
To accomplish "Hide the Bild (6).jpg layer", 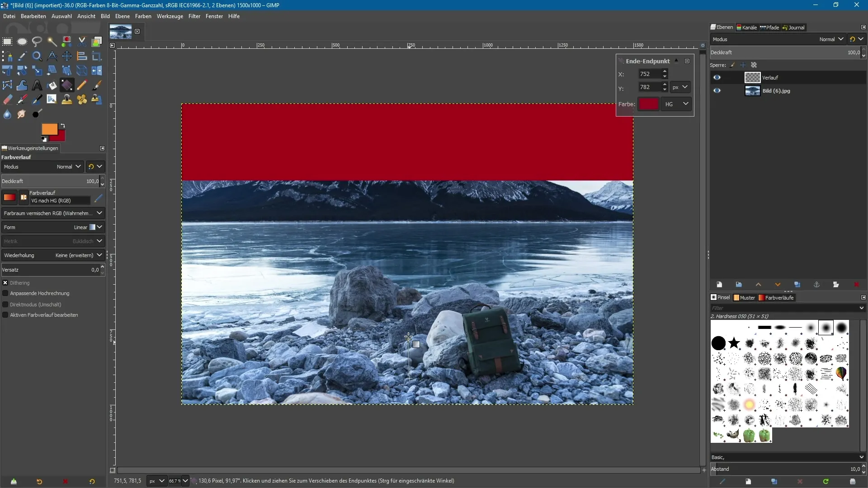I will coord(717,91).
